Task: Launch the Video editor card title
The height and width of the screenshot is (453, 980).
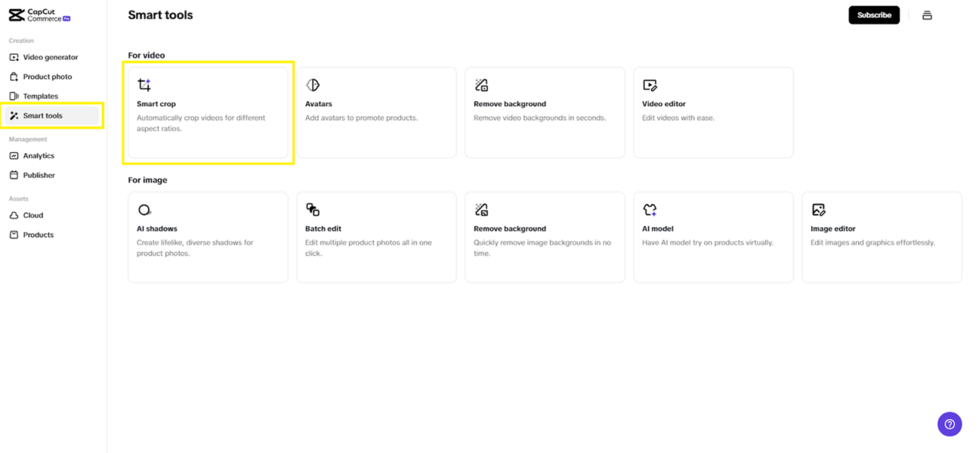Action: click(x=664, y=104)
